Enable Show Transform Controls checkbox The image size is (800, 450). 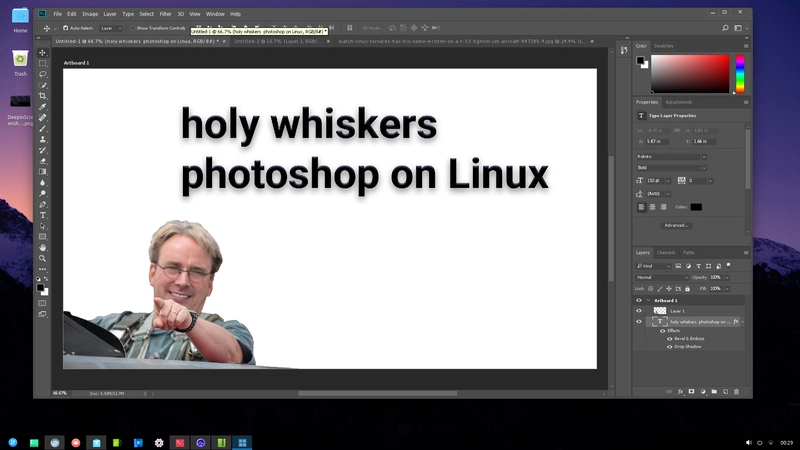133,28
